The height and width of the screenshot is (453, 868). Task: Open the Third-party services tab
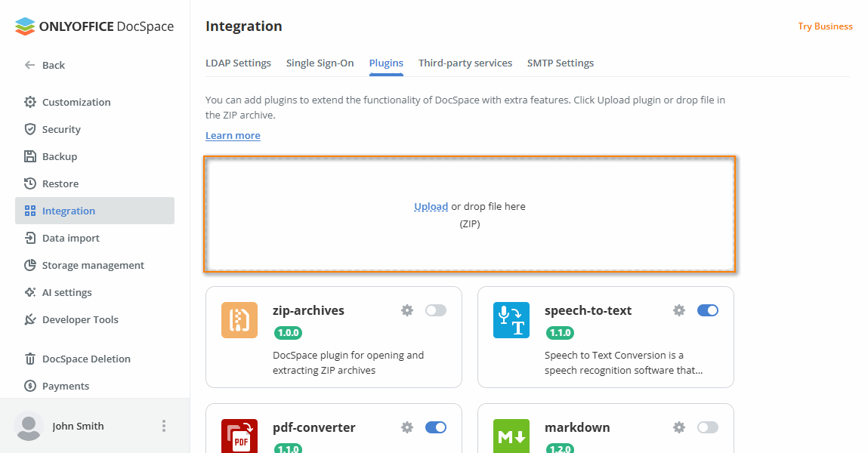click(x=465, y=63)
